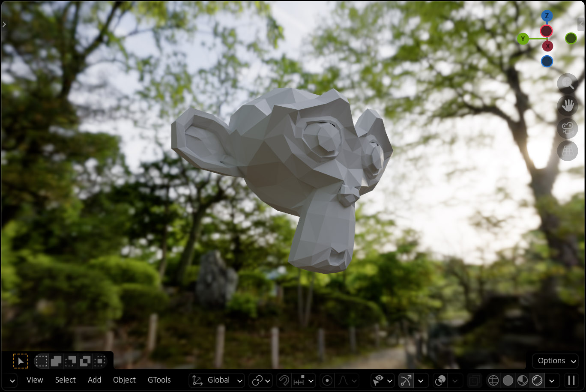Click the X axis on the navigation gizmo
This screenshot has height=392, width=586.
[x=547, y=46]
